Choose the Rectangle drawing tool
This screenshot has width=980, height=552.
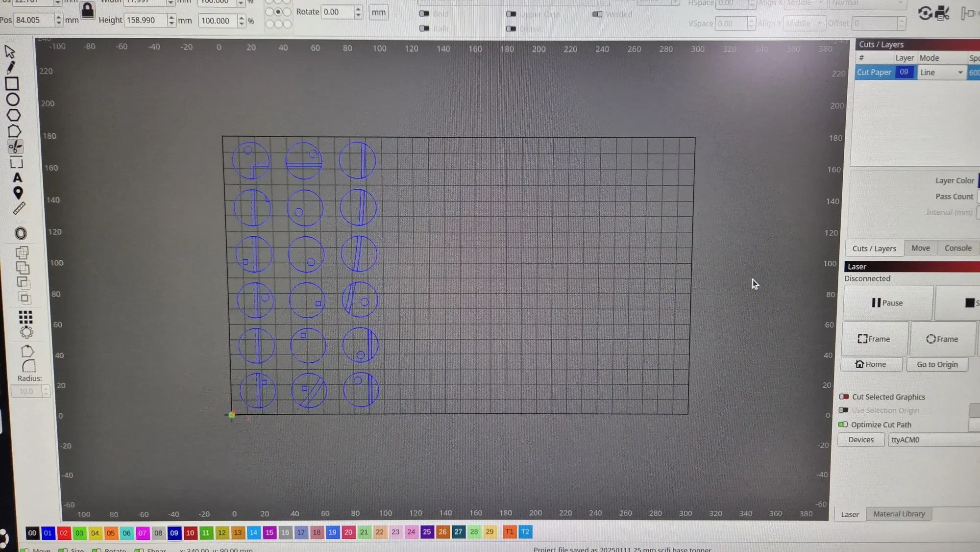click(x=12, y=83)
